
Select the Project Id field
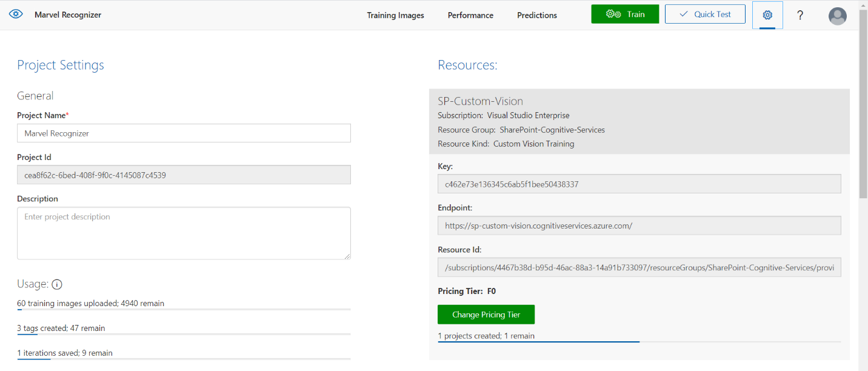184,175
